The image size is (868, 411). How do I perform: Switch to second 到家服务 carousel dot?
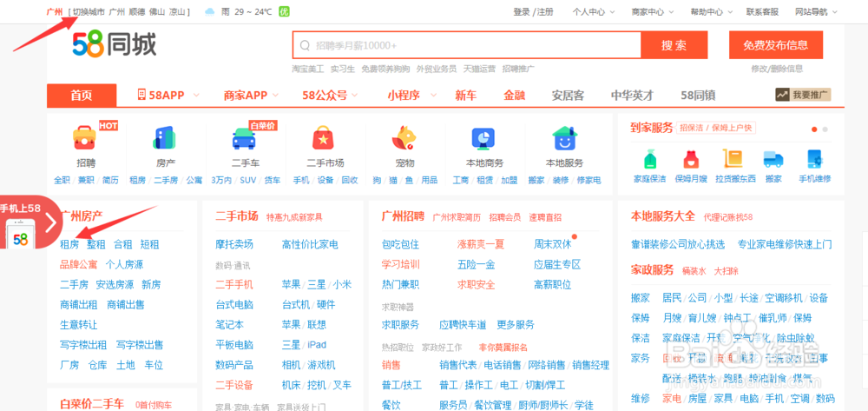(825, 129)
